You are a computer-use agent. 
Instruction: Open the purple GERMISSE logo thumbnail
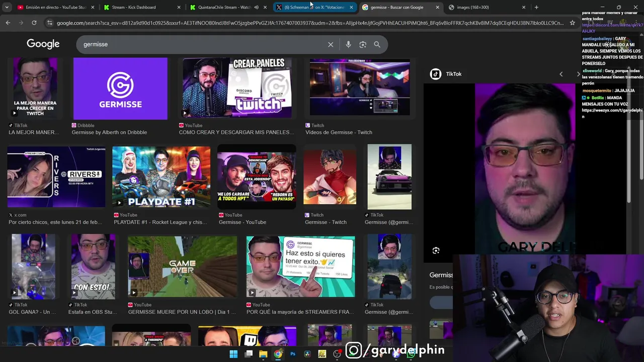120,88
